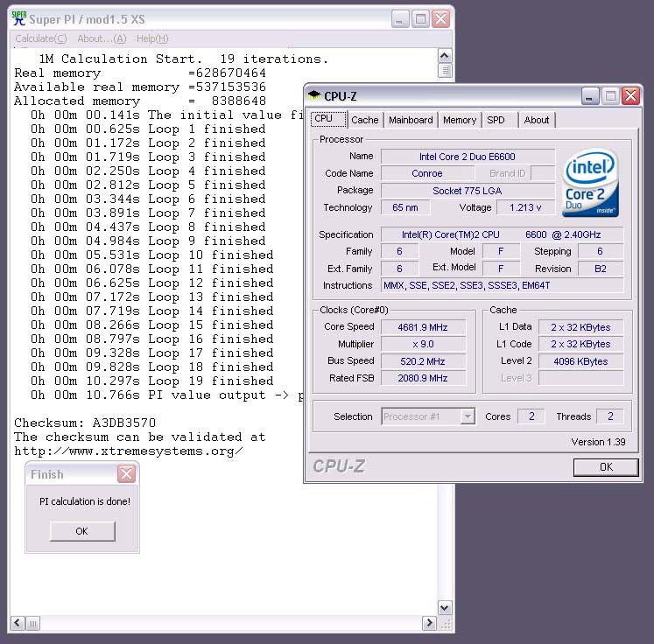Click the L1 Code value 2 x 32 KBytes
This screenshot has width=654, height=644.
[581, 344]
